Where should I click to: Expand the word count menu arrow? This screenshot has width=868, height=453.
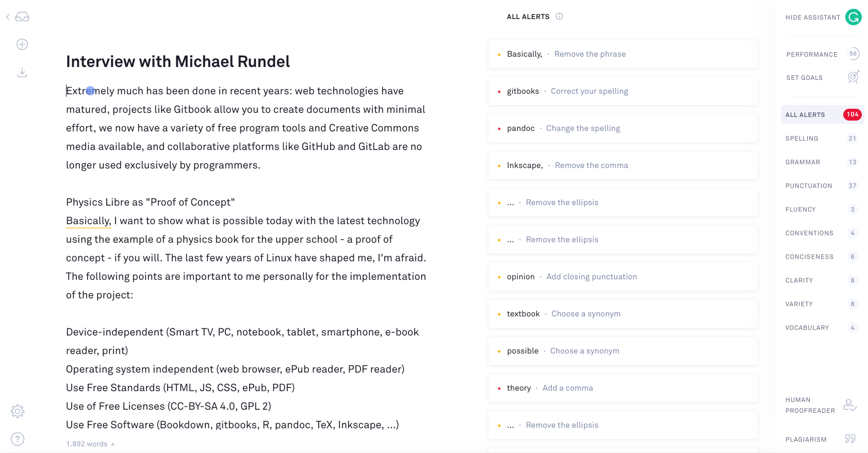point(112,444)
